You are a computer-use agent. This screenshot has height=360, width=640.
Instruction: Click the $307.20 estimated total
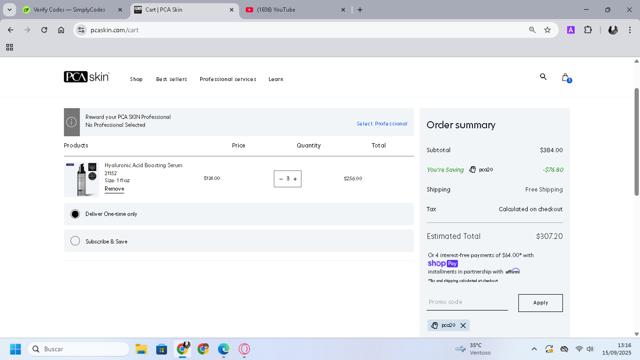point(549,236)
